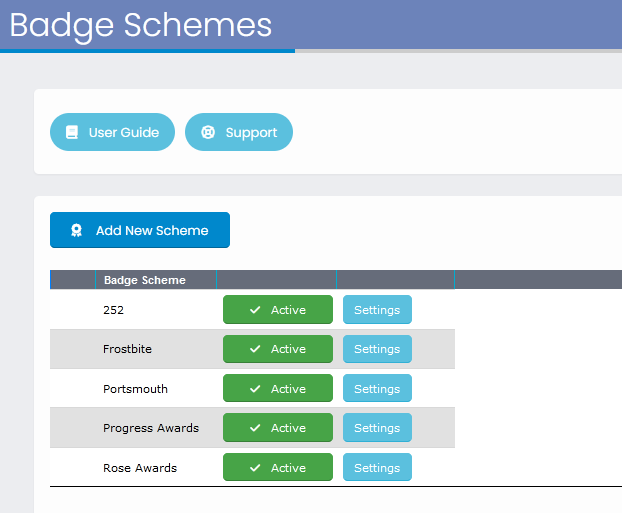Click the lifebuoy icon on Support
Screen dimensions: 622x513
(x=208, y=132)
